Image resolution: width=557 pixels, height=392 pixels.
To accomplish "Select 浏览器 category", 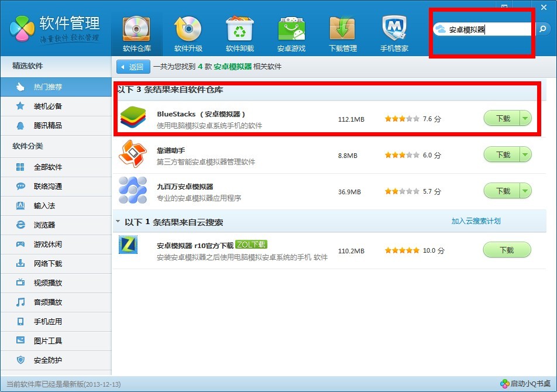I will pos(56,225).
